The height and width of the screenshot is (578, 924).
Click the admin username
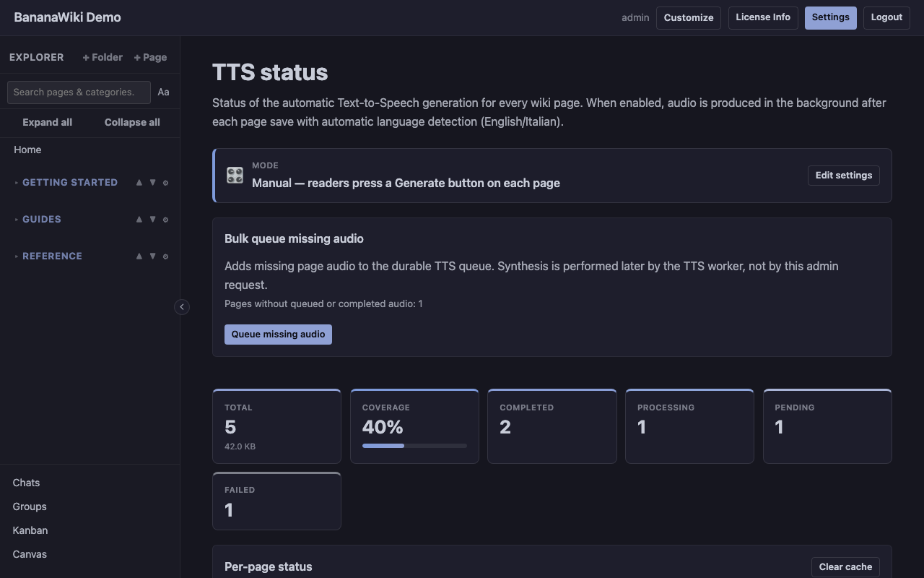coord(635,17)
